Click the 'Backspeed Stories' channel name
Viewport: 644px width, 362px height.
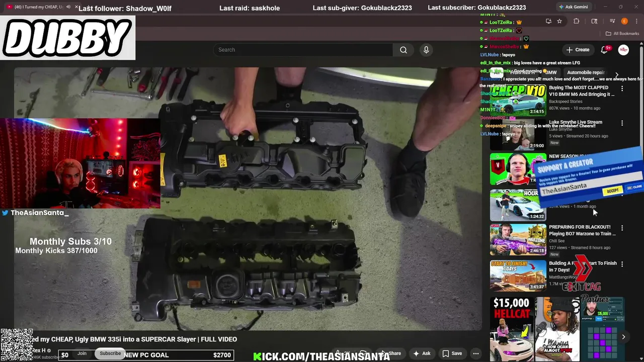pyautogui.click(x=566, y=102)
